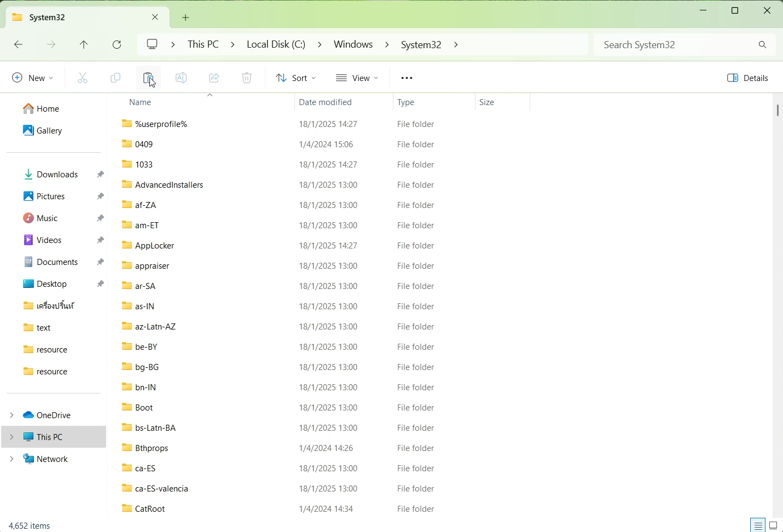Image resolution: width=783 pixels, height=532 pixels.
Task: Sort by the Date modified column header
Action: tap(326, 102)
